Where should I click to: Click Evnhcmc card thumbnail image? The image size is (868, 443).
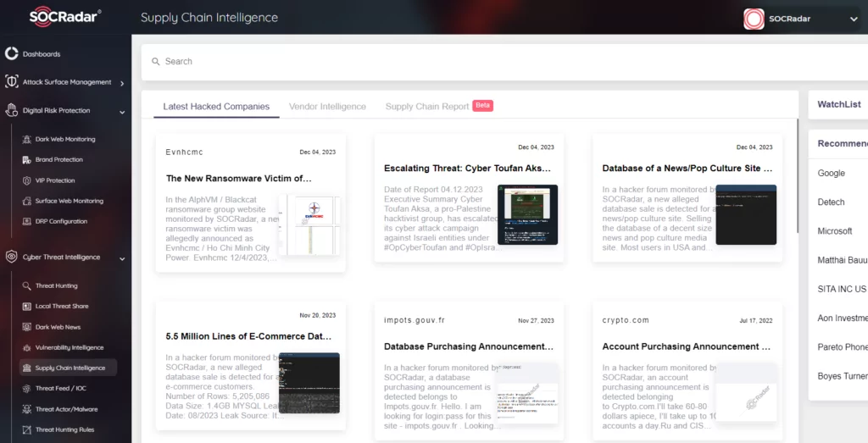(309, 224)
